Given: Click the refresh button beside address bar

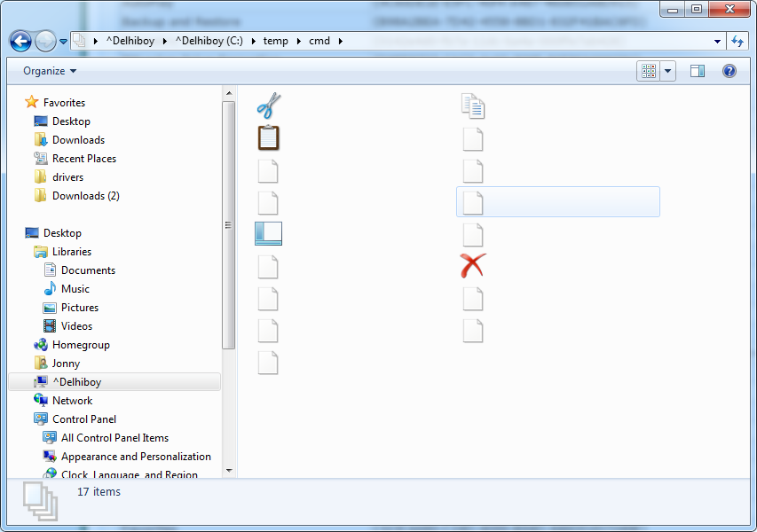Looking at the screenshot, I should pos(737,41).
